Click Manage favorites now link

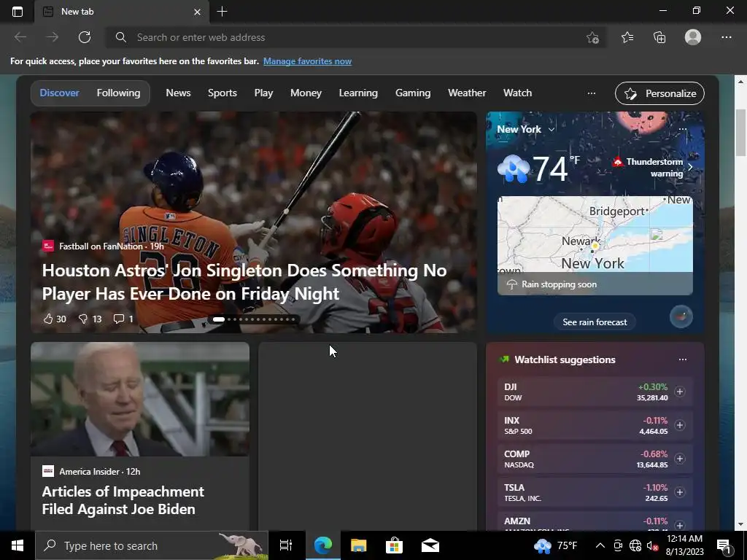307,61
